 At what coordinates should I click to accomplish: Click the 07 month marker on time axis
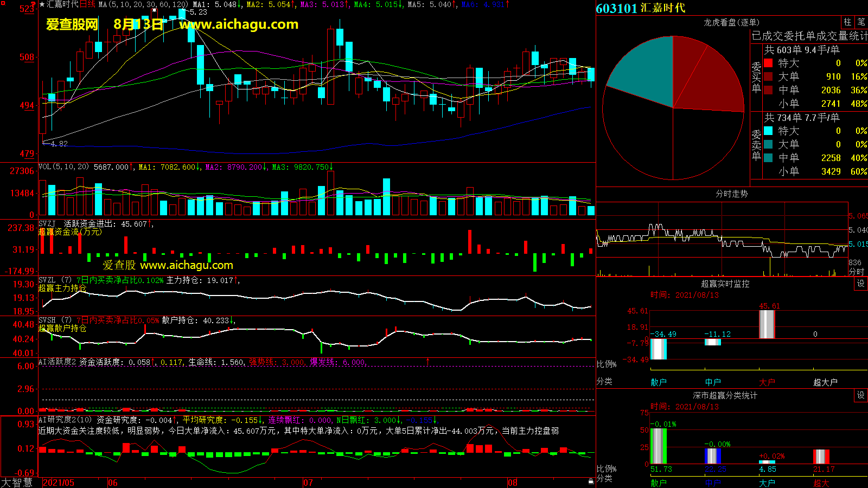[308, 483]
